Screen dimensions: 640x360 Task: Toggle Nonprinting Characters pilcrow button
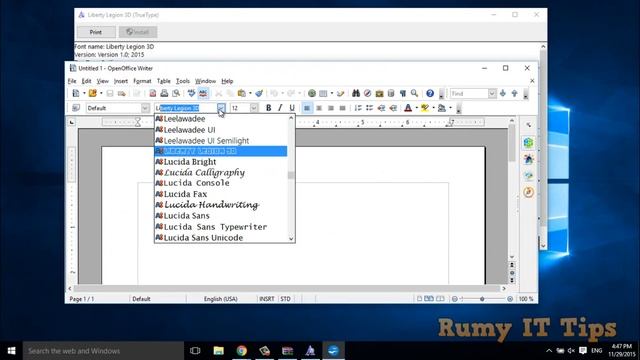click(402, 93)
